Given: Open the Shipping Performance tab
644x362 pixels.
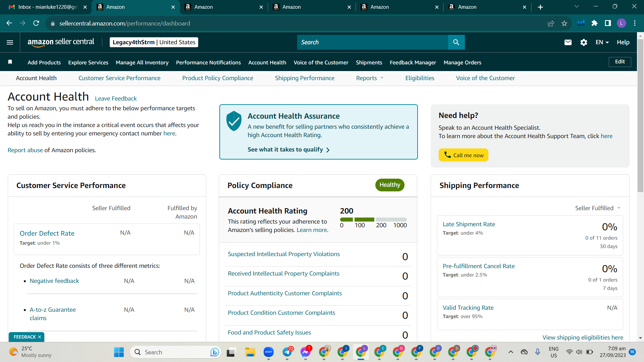Looking at the screenshot, I should pos(305,78).
